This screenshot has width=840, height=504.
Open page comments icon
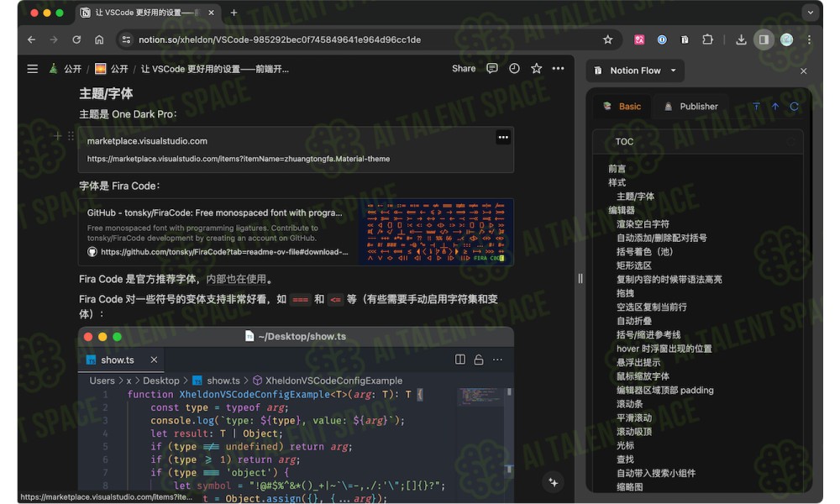point(491,69)
